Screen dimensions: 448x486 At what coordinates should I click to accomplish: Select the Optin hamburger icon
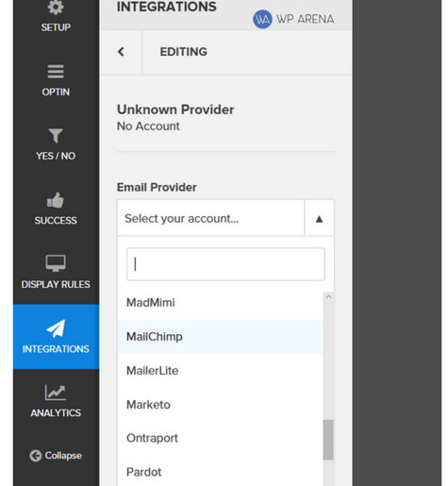click(x=56, y=72)
